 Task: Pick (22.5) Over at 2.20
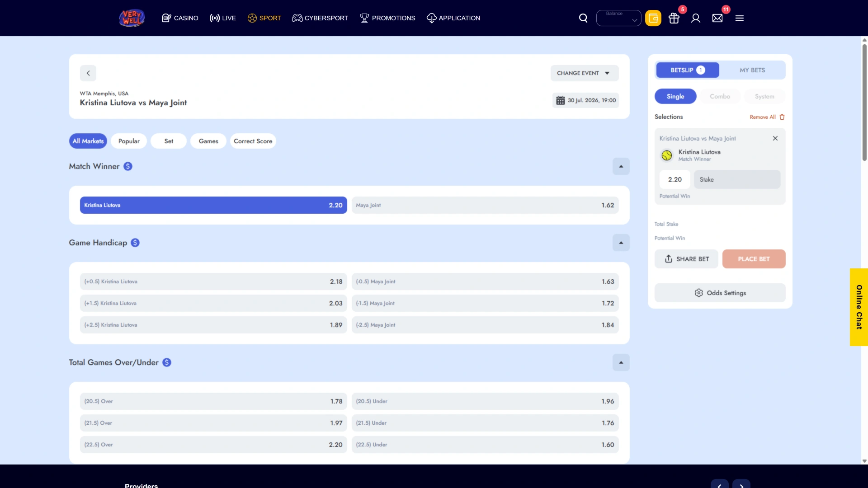(x=213, y=445)
